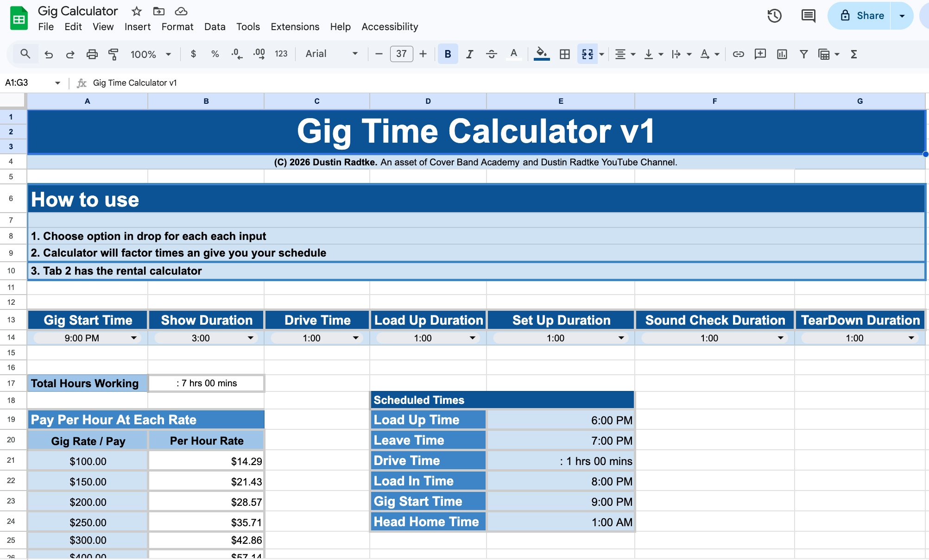Open the borders tool
Image resolution: width=929 pixels, height=560 pixels.
coord(564,54)
